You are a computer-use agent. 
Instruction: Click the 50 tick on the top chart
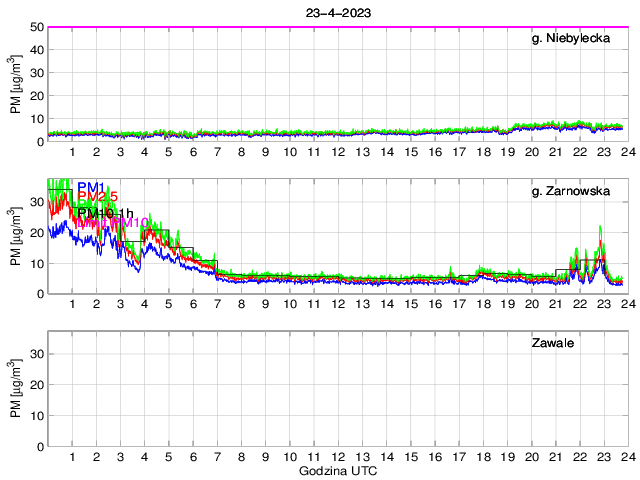click(36, 27)
